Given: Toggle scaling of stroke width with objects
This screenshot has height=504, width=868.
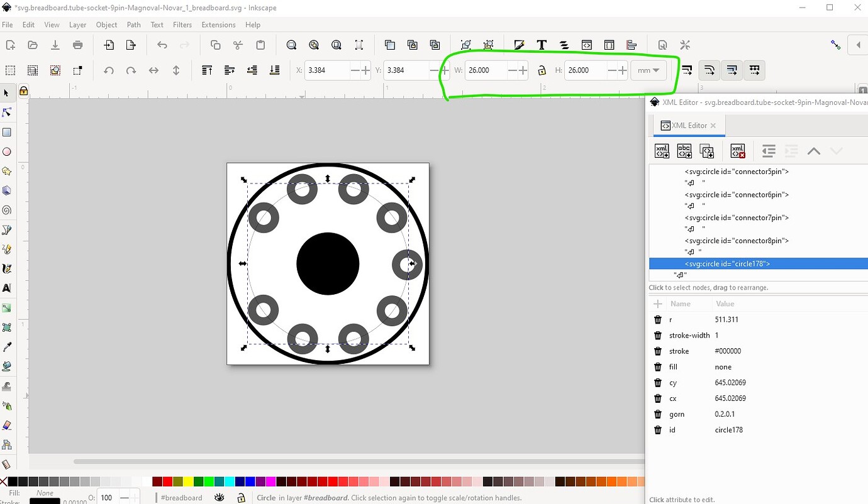Looking at the screenshot, I should pyautogui.click(x=687, y=70).
